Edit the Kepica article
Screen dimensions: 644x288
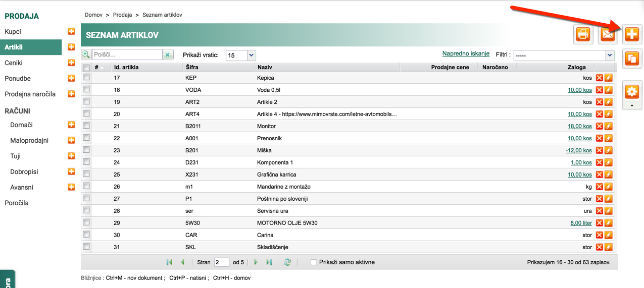click(x=609, y=78)
